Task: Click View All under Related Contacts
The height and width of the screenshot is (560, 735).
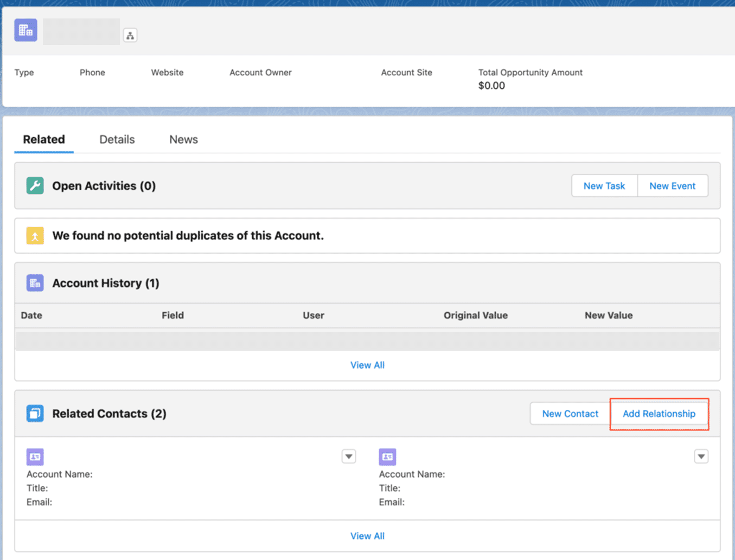Action: pos(367,536)
